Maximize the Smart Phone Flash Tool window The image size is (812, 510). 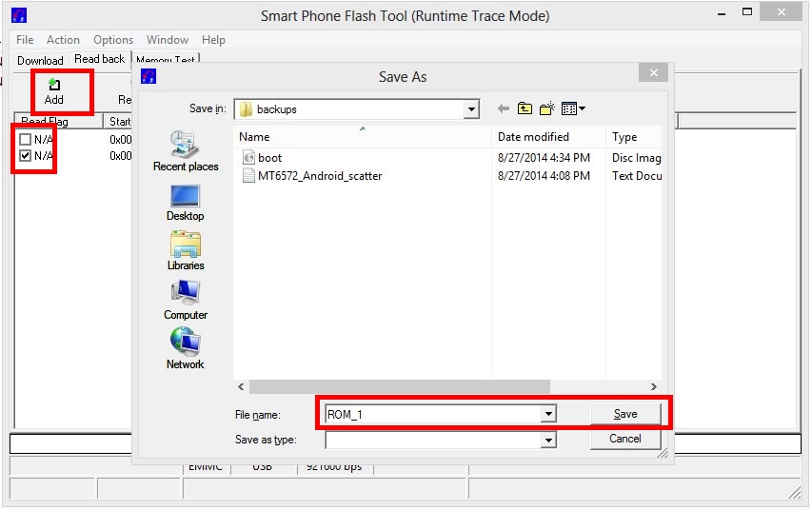(746, 11)
